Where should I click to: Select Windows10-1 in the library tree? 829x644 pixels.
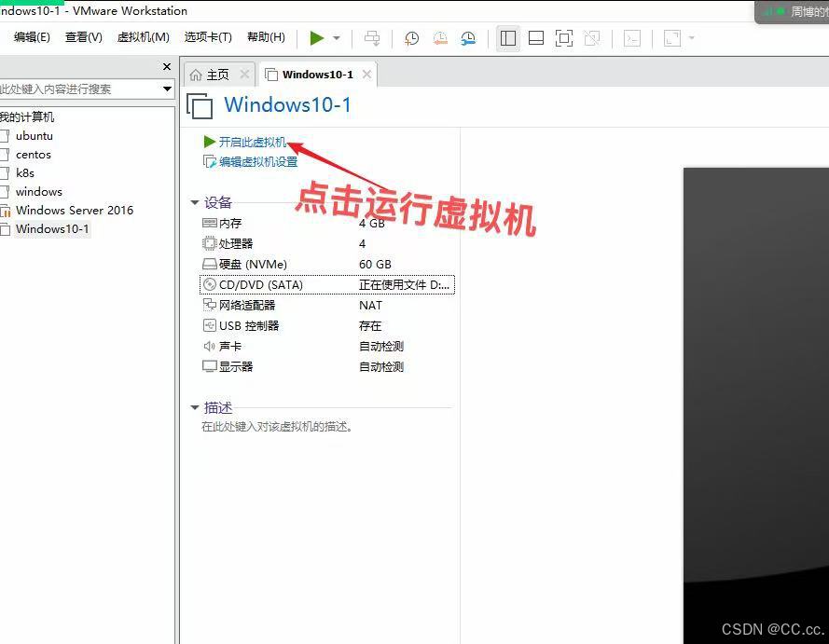coord(52,228)
